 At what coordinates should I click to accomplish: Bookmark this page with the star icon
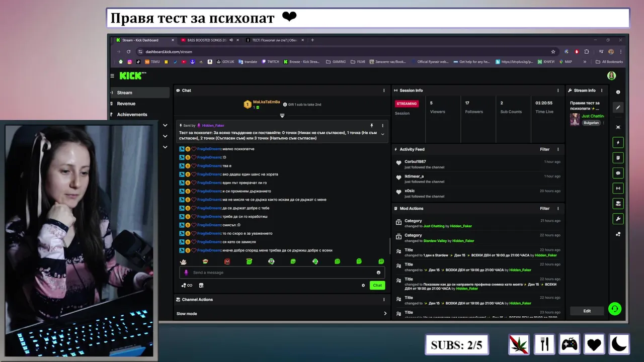pyautogui.click(x=553, y=51)
